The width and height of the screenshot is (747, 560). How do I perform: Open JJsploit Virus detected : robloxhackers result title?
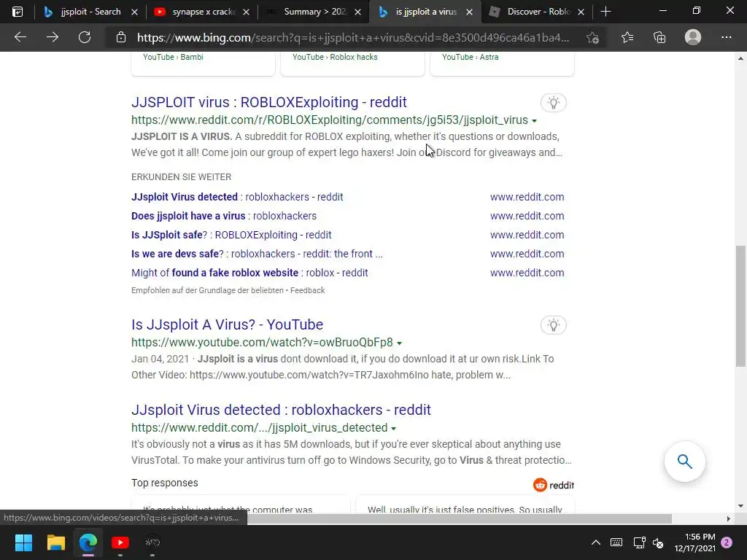(281, 410)
